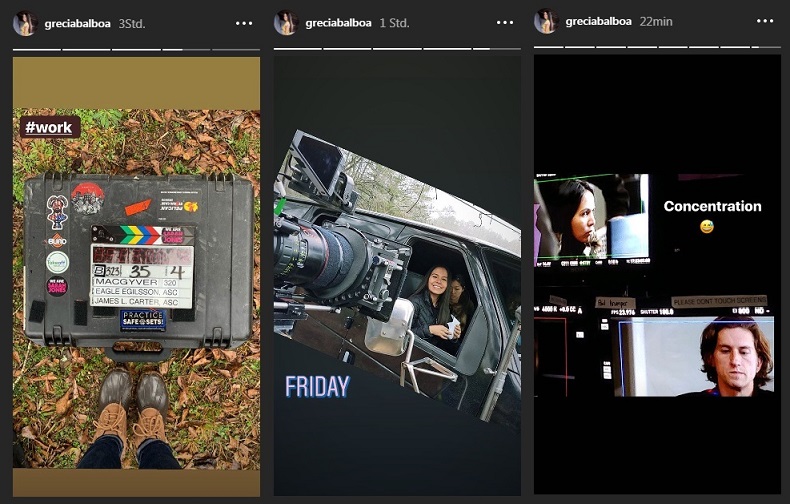Tap the clapperboard photo in #work story
790x504 pixels.
[137, 288]
